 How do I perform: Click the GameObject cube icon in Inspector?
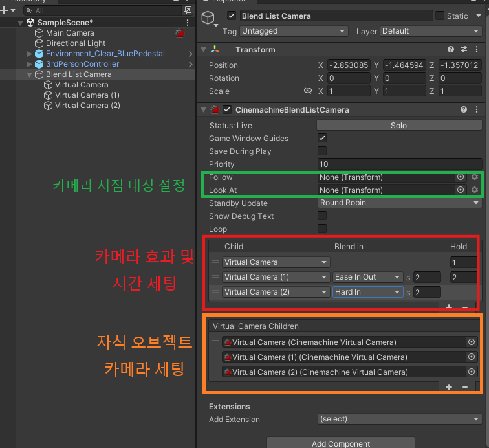click(208, 17)
